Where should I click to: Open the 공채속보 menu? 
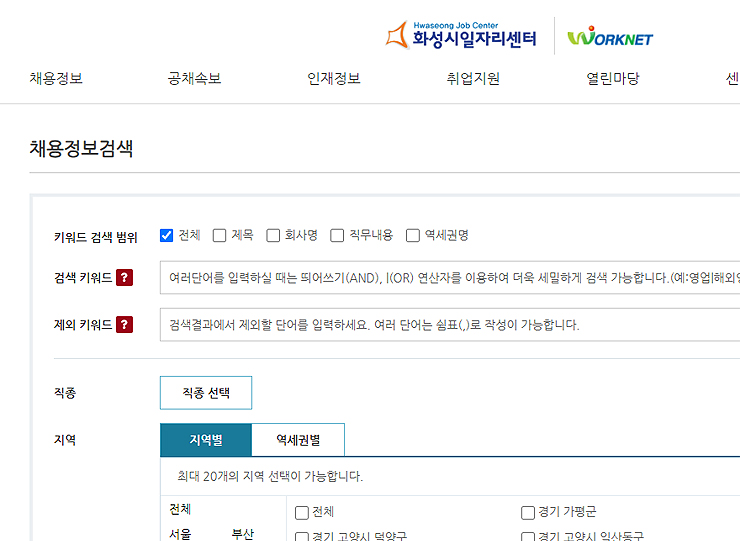[194, 78]
